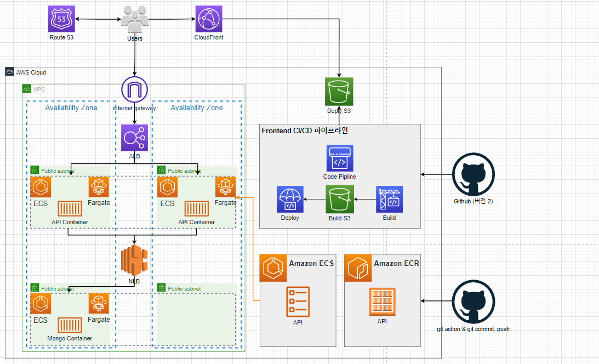The image size is (599, 364).
Task: Select the right subnet's API Container icon
Action: pos(197,209)
